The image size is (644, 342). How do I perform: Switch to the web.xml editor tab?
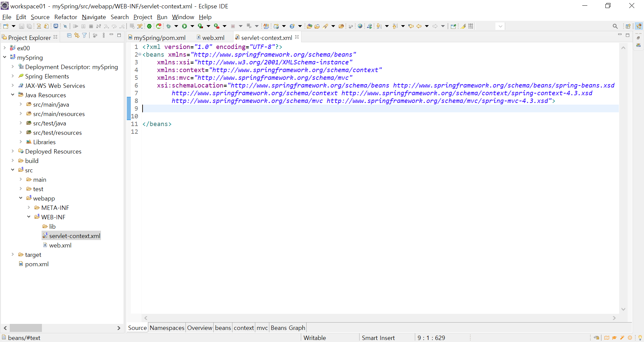tap(210, 38)
